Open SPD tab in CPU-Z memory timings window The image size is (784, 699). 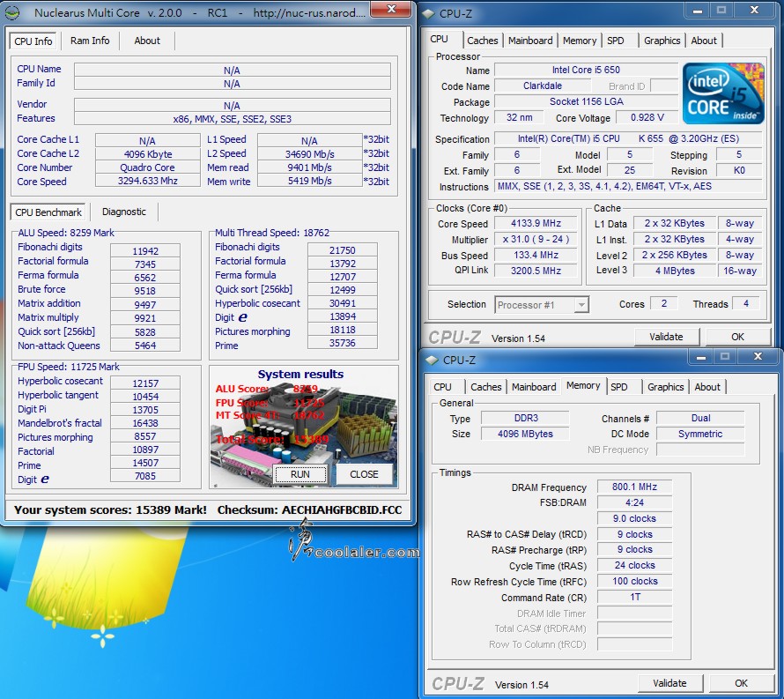point(619,387)
